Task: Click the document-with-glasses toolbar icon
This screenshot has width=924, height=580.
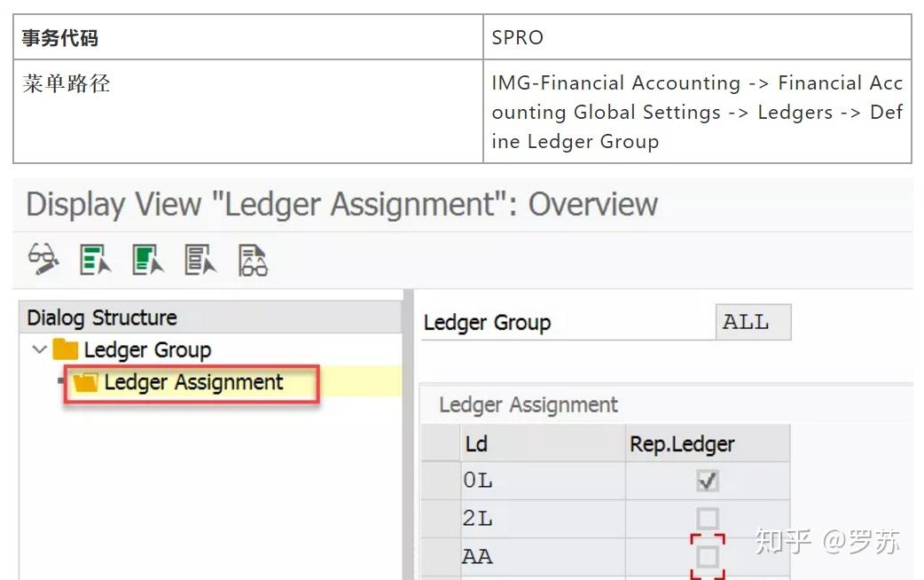Action: click(253, 260)
